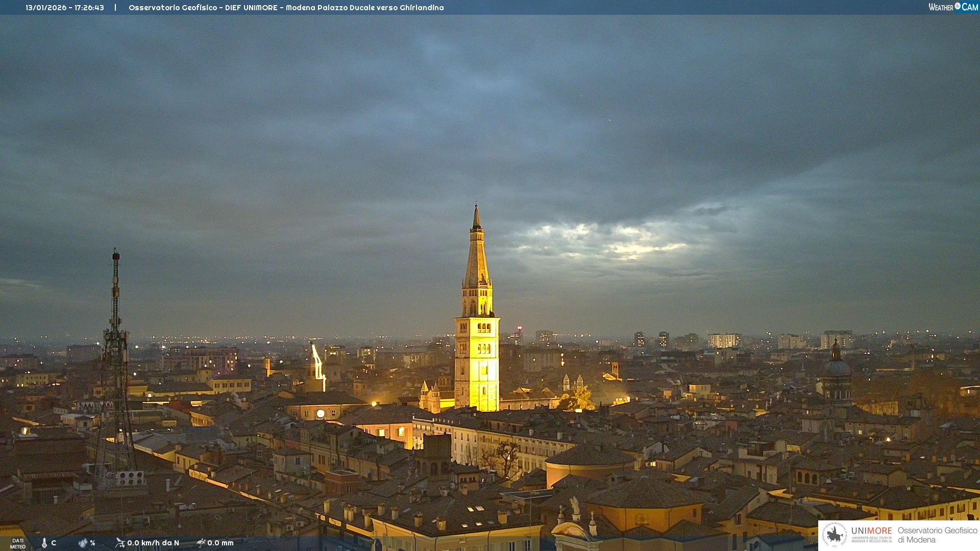Click the 0.0 km/h da N wind reading
Screen dimensions: 980x551
153,543
